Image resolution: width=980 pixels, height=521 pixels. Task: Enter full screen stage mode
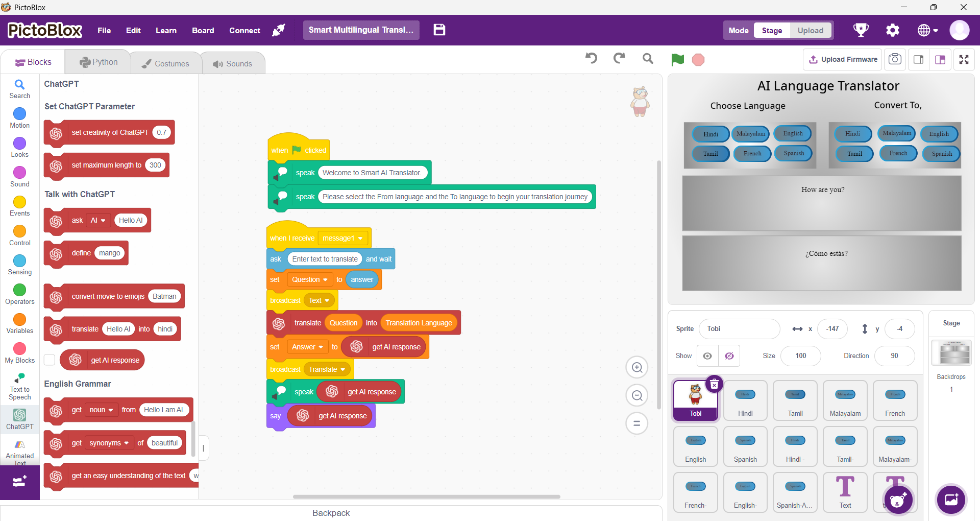click(x=964, y=59)
